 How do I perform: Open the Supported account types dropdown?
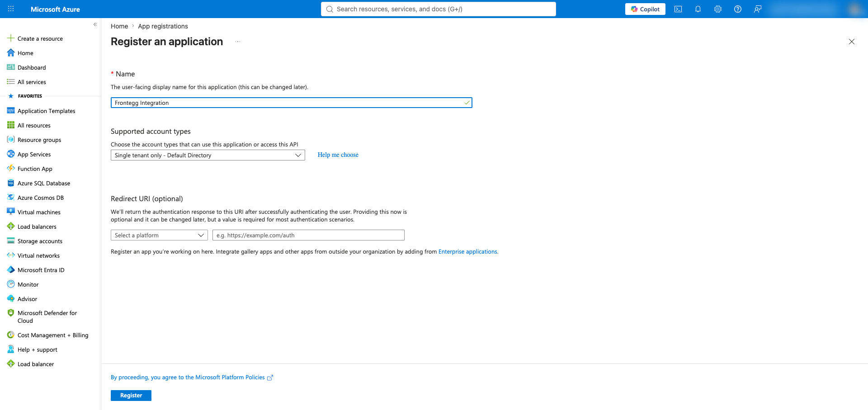(x=208, y=155)
